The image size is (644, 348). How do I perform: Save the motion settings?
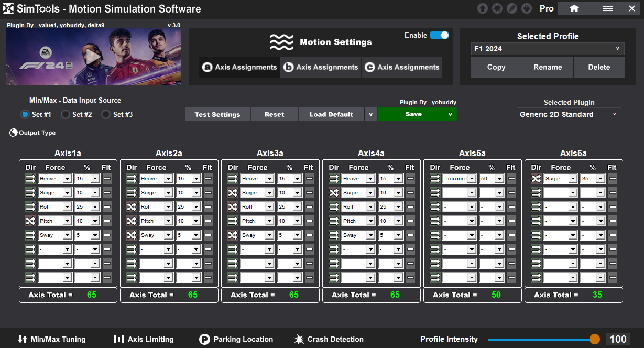click(411, 114)
